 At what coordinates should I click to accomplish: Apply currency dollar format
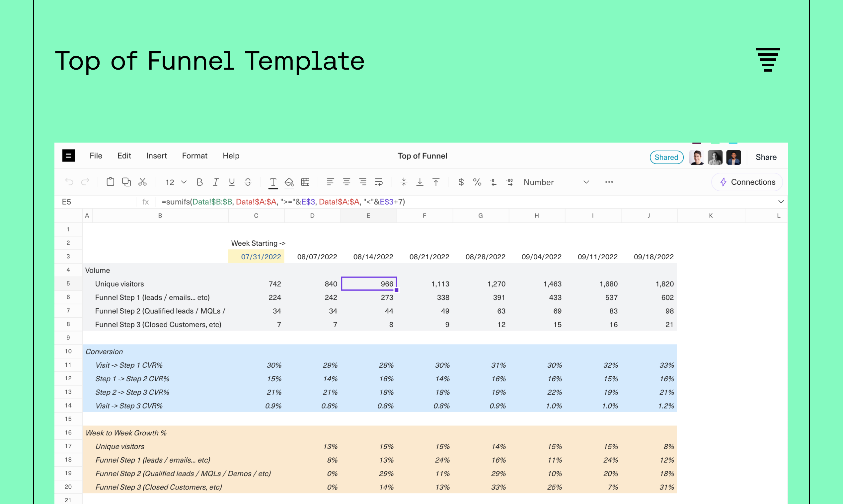click(461, 182)
